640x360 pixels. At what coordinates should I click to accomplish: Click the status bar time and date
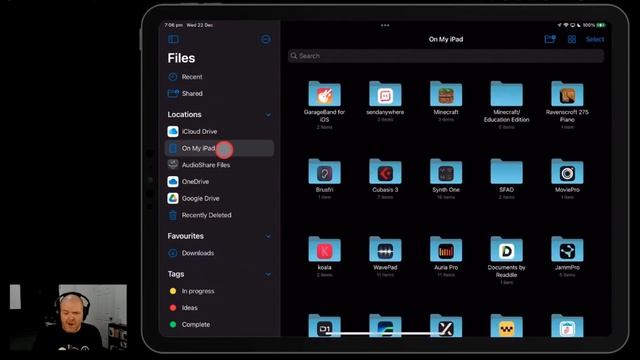coord(189,25)
